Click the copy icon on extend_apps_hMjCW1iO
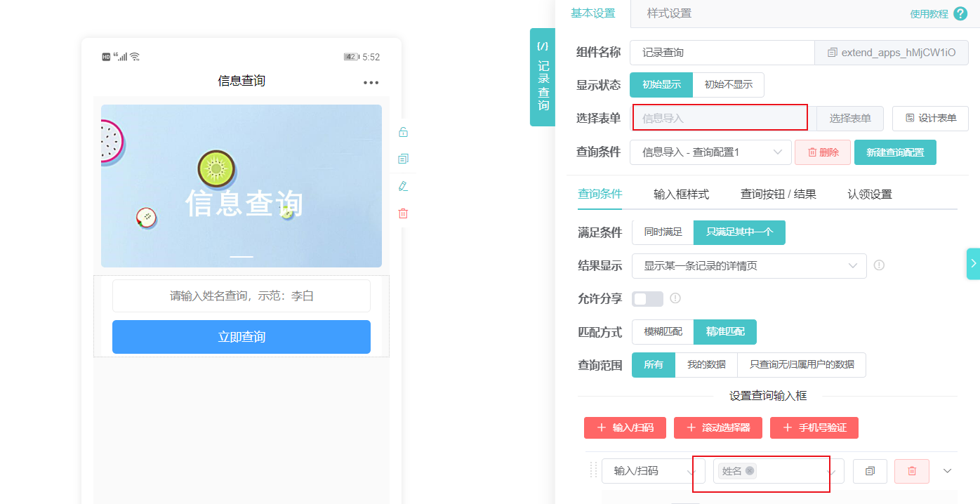 click(x=831, y=53)
